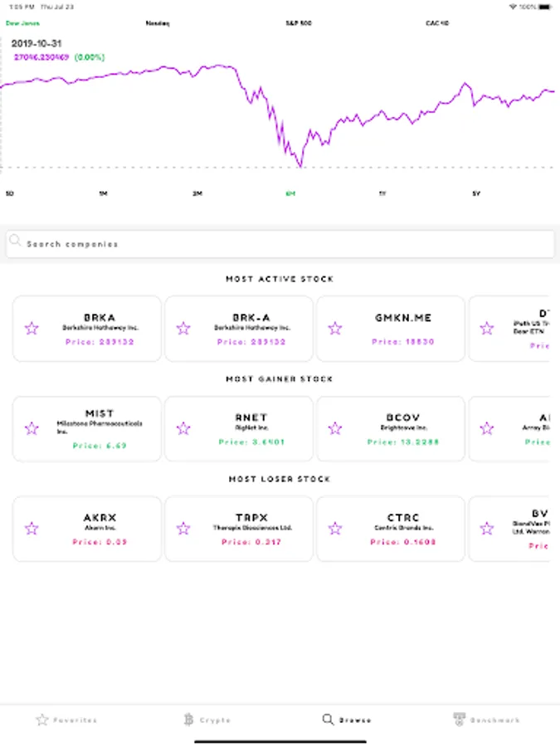The image size is (560, 747).
Task: Tap the star on BCOV card
Action: pos(335,428)
